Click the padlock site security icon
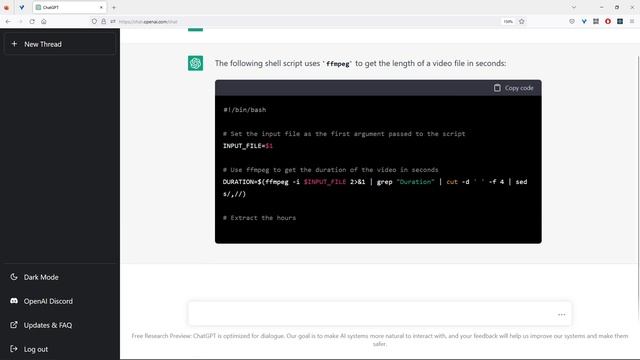The image size is (640, 360). coord(104,21)
